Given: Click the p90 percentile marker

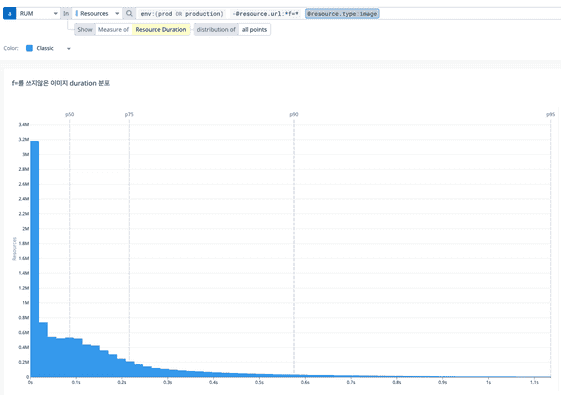Looking at the screenshot, I should click(294, 114).
